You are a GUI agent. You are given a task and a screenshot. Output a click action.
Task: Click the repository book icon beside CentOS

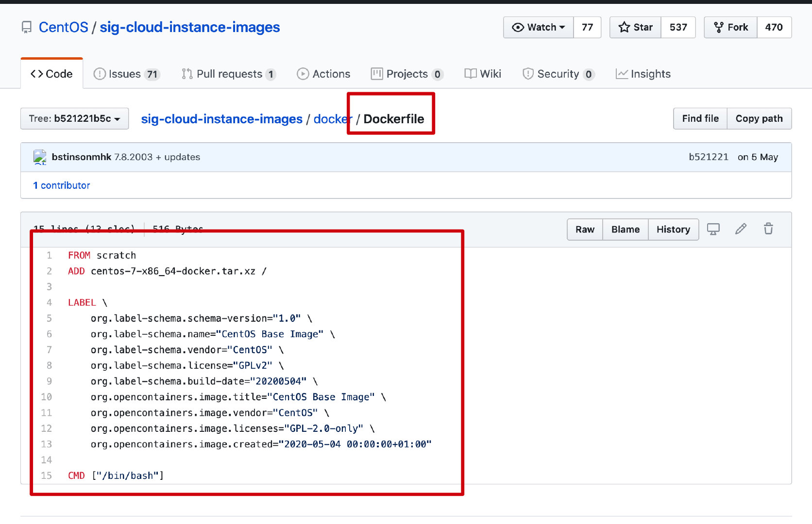point(27,28)
